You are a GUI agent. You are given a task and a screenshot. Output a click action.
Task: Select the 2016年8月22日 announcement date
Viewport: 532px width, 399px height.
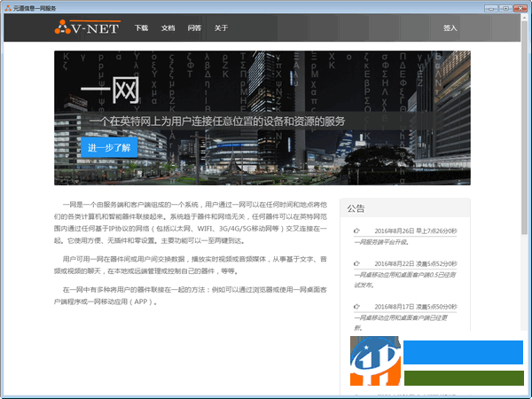click(x=416, y=263)
